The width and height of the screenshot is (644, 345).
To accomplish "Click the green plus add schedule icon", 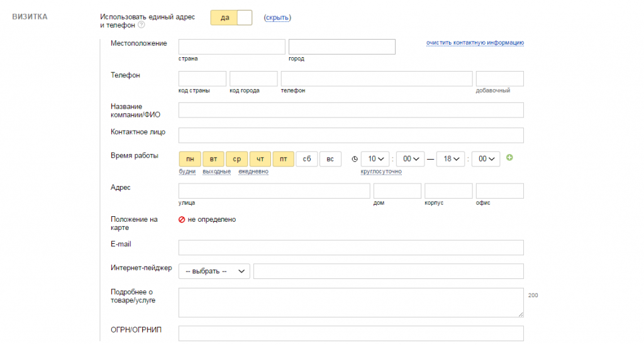I will pyautogui.click(x=509, y=158).
